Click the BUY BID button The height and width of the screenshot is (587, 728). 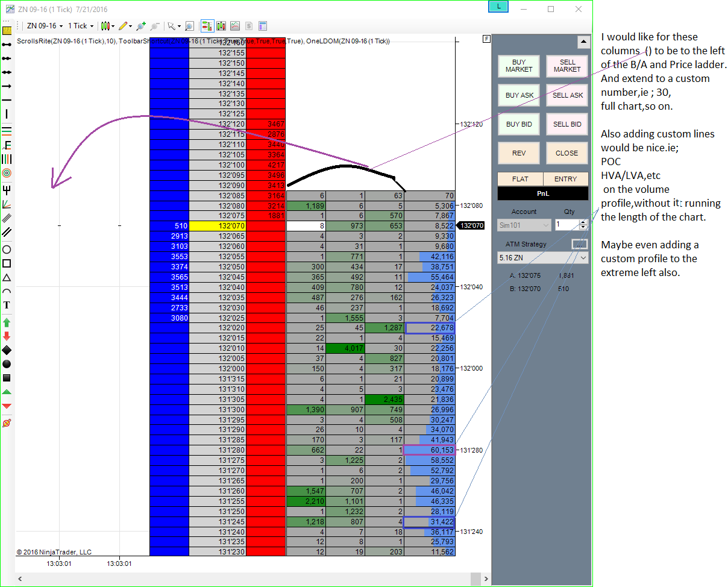click(x=519, y=124)
